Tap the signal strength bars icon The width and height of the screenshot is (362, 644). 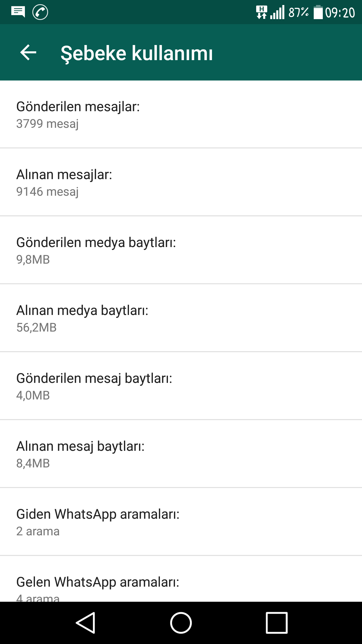[277, 12]
